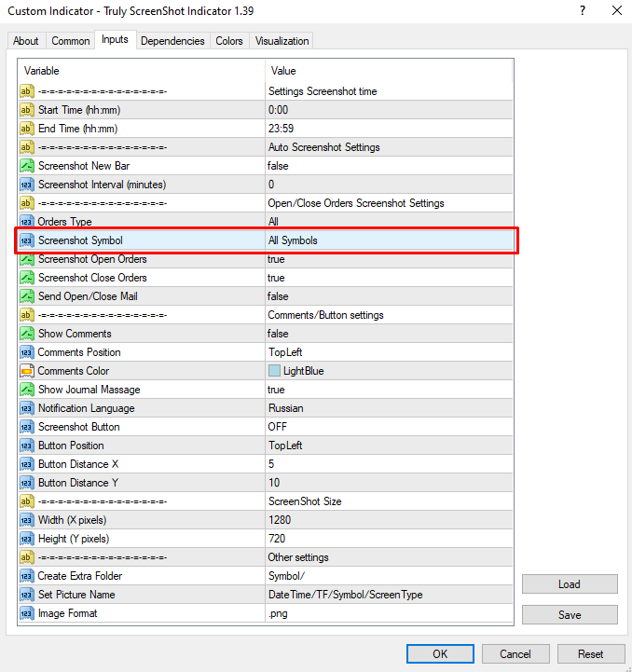Screen dimensions: 632x672
Task: Open the All Symbols value dropdown
Action: [x=389, y=240]
